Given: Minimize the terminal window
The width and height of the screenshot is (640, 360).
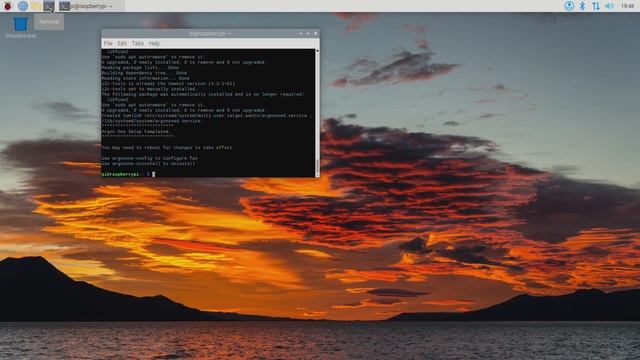Looking at the screenshot, I should point(301,33).
